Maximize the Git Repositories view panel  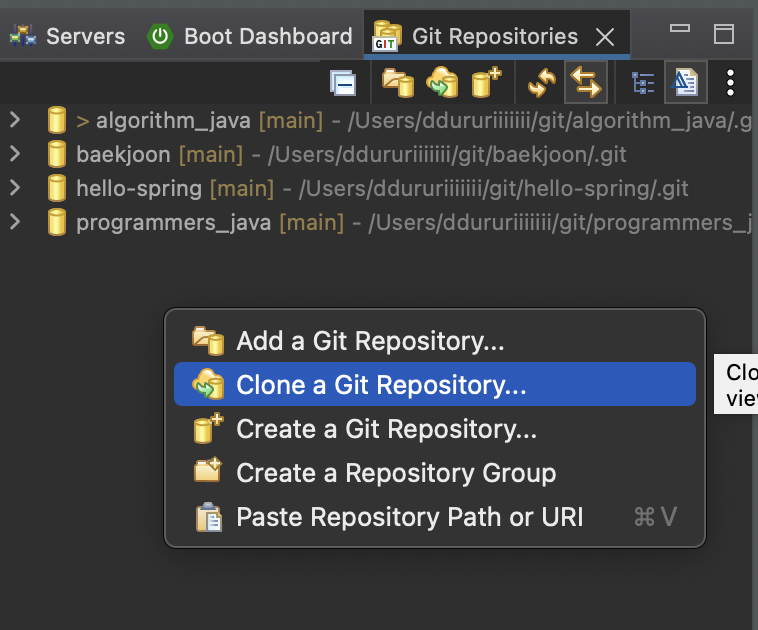click(724, 34)
